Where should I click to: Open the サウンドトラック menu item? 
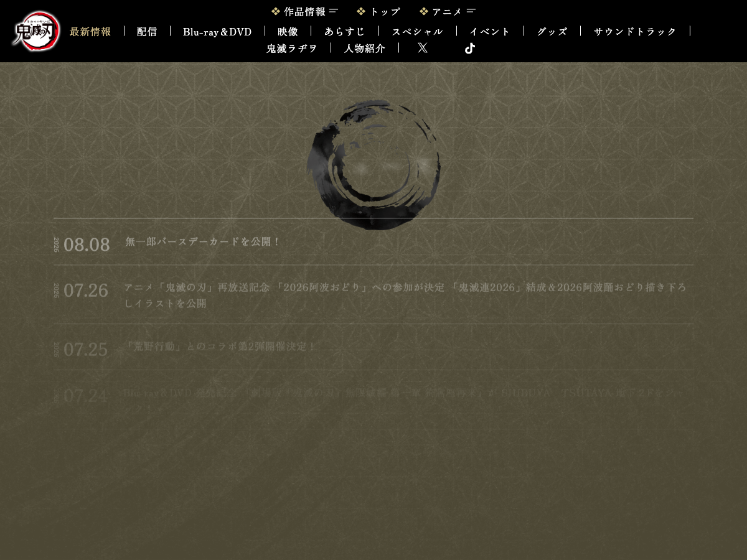point(635,31)
